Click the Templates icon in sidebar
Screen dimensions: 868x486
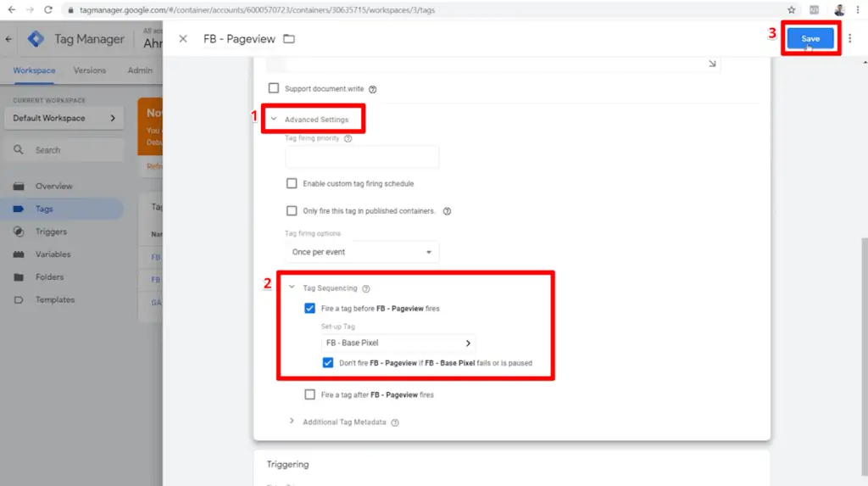(x=19, y=299)
